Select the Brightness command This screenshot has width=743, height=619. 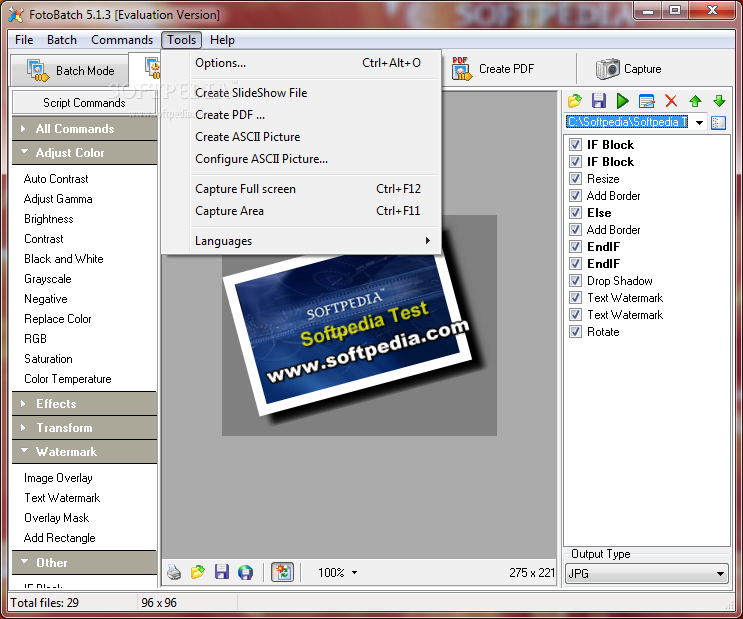49,219
